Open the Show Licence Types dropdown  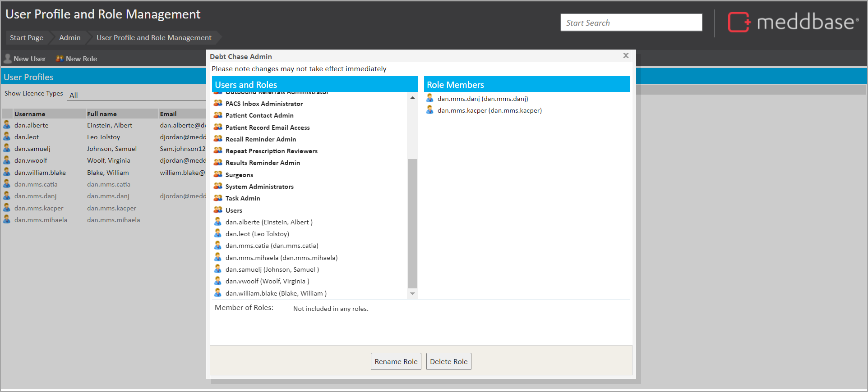(x=137, y=95)
